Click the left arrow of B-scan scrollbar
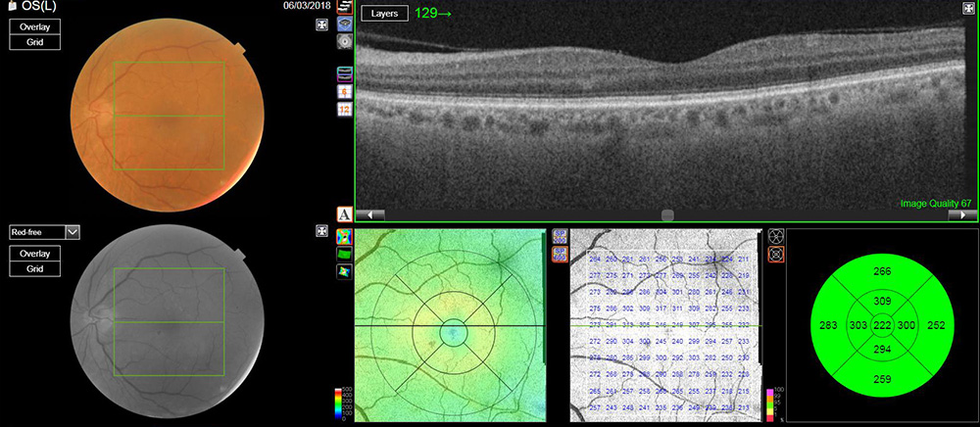980x427 pixels. point(369,214)
